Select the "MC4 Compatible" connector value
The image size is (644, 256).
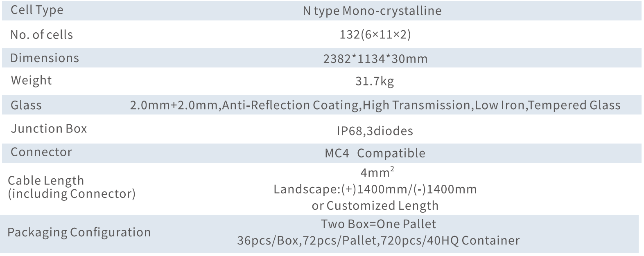click(375, 153)
